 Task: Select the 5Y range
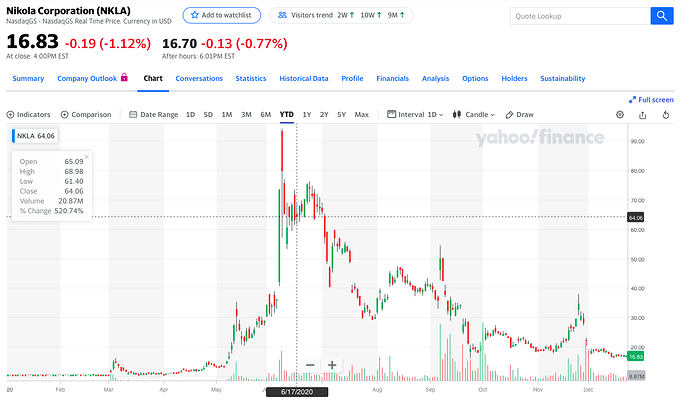341,114
